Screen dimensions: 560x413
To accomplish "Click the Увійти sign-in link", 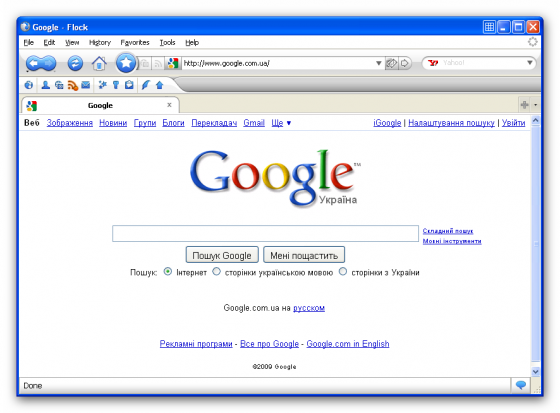I will [x=513, y=123].
